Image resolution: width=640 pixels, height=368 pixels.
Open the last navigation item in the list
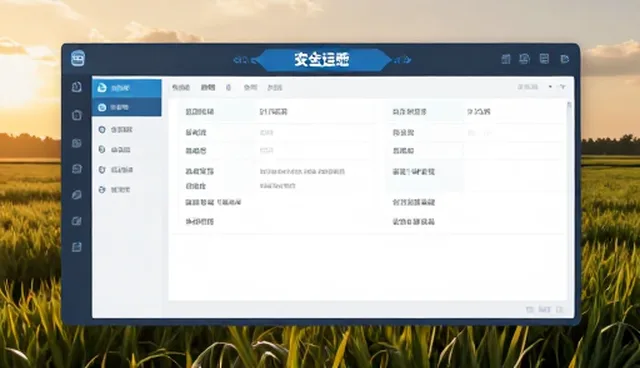point(115,190)
